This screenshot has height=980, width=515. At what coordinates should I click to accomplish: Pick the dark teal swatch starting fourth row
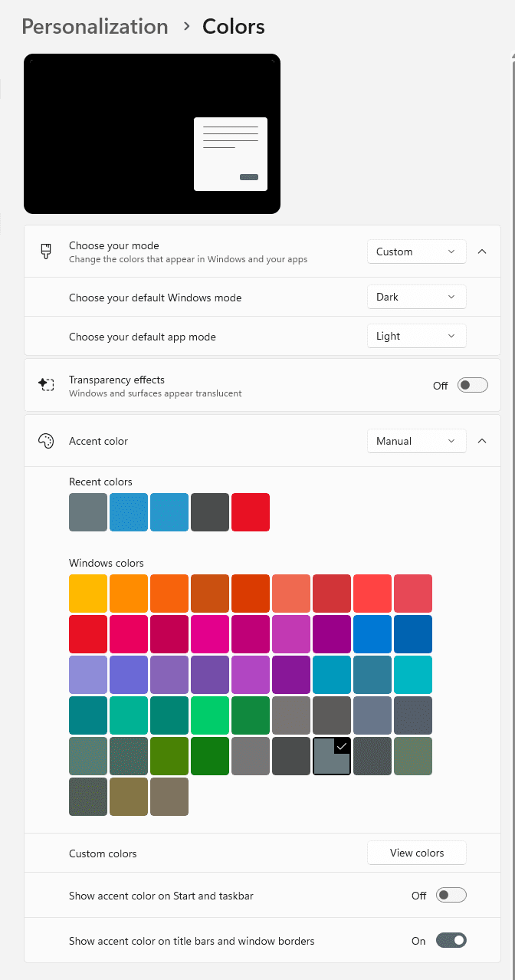[88, 715]
